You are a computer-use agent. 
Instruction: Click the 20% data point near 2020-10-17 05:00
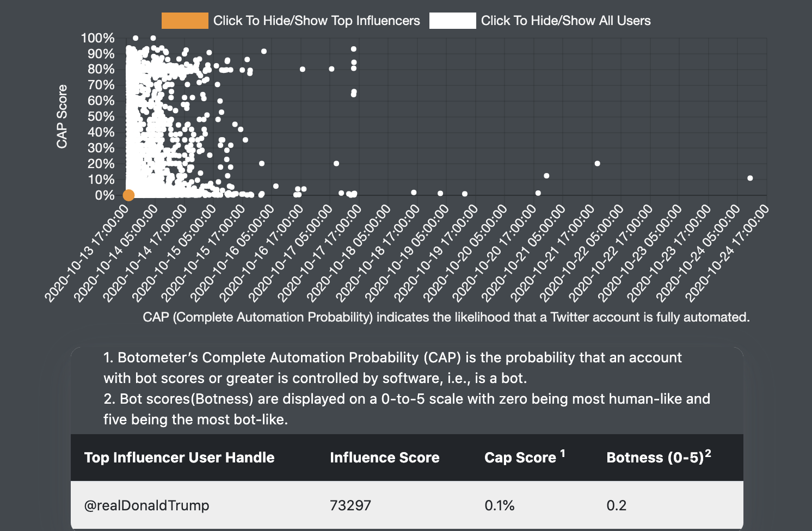[336, 164]
